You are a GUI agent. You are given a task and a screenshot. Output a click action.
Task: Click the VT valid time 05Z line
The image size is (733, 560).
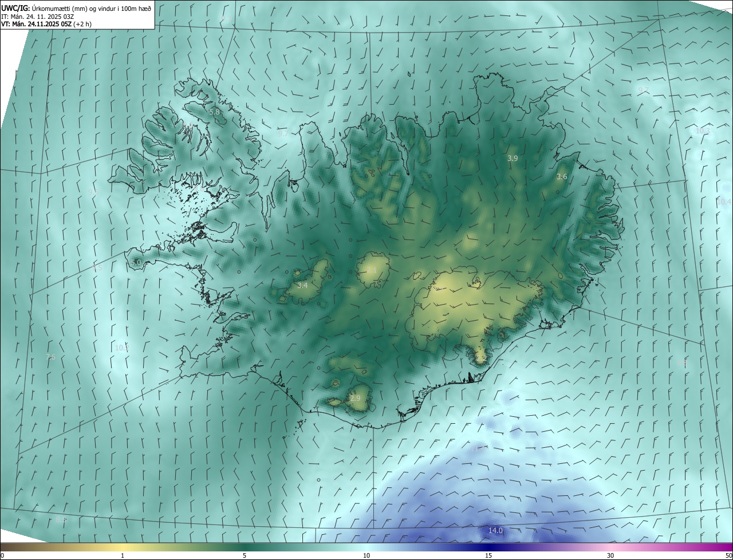pos(46,24)
